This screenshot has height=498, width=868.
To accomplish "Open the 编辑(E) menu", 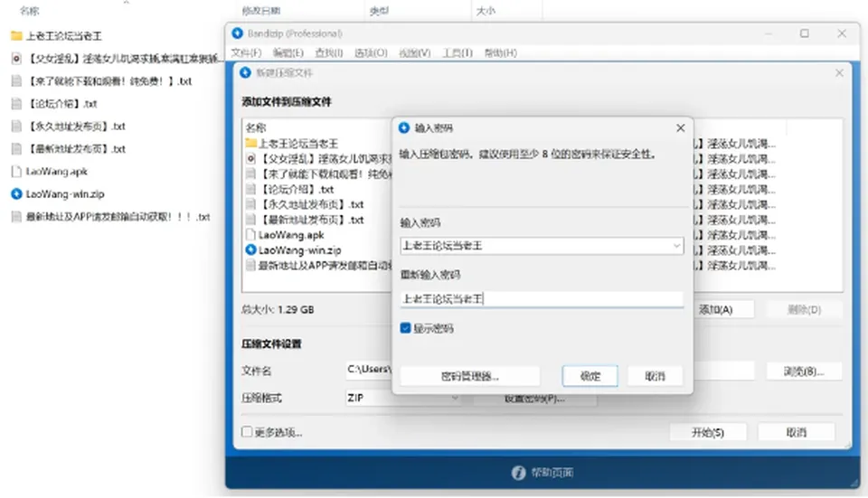I will (288, 52).
